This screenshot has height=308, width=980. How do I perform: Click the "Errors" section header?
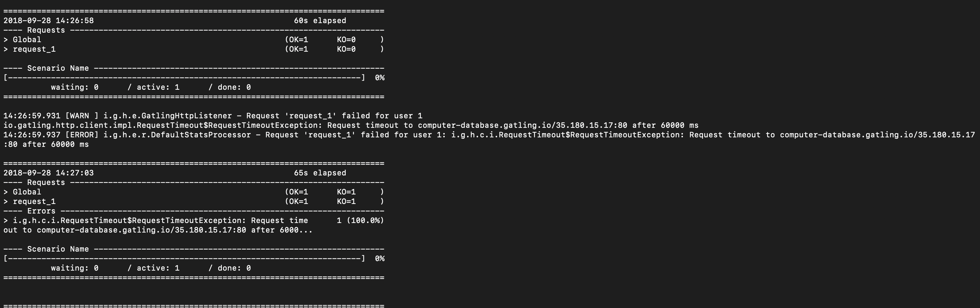tap(41, 211)
